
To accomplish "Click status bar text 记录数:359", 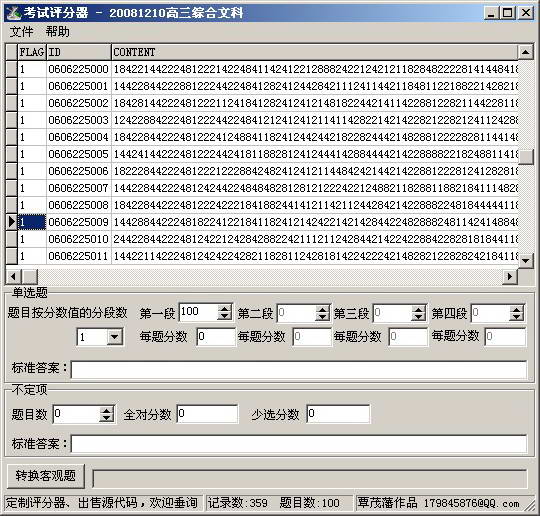I will (237, 503).
